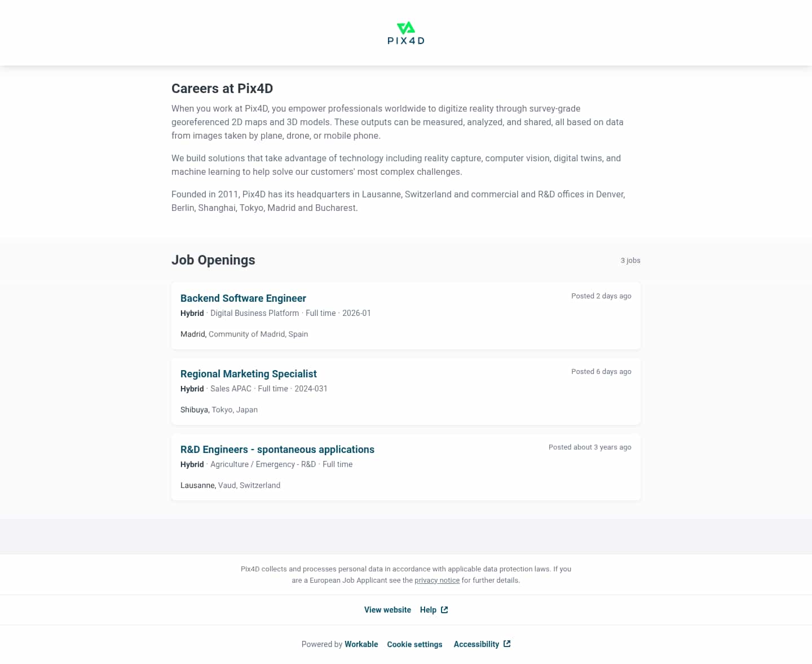The image size is (812, 664).
Task: Click the Madrid location text
Action: tap(193, 334)
